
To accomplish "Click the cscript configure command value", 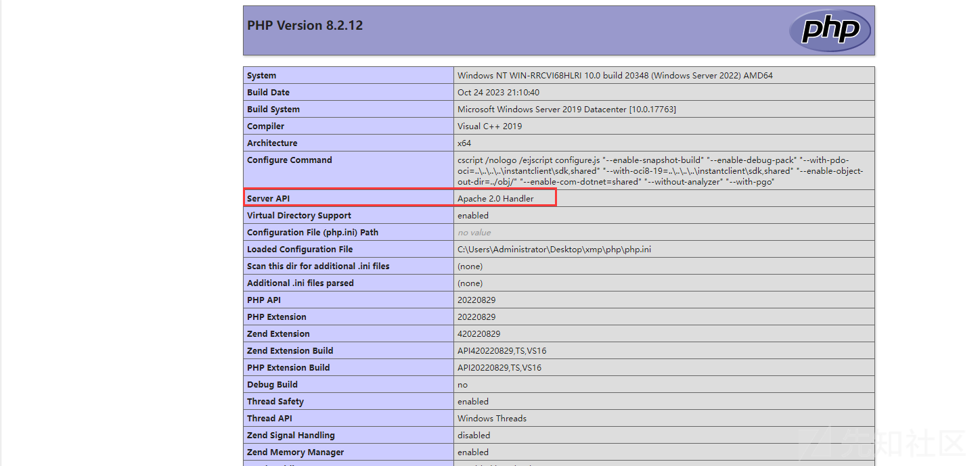I will [x=661, y=171].
